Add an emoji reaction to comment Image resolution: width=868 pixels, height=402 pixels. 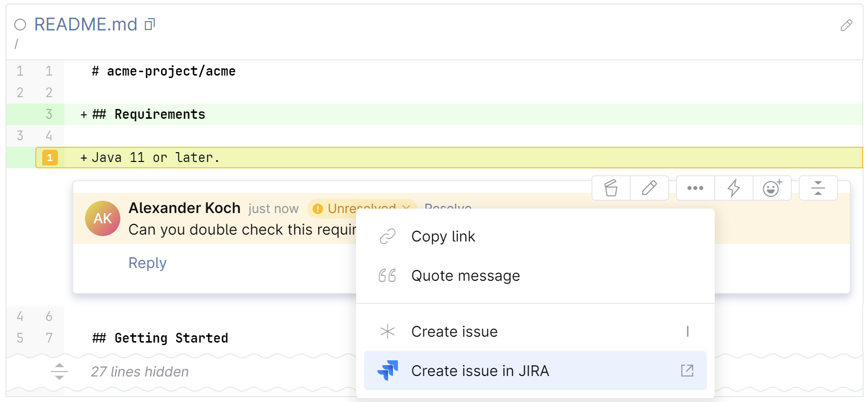pyautogui.click(x=772, y=188)
